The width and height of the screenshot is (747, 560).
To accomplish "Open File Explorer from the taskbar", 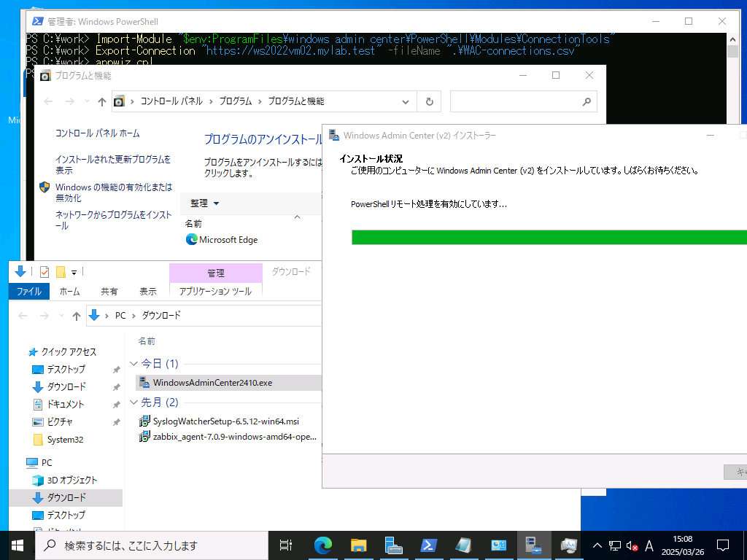I will coord(358,545).
